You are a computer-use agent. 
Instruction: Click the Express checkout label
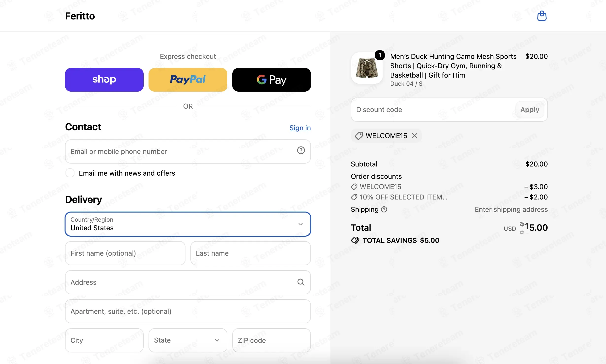click(188, 56)
